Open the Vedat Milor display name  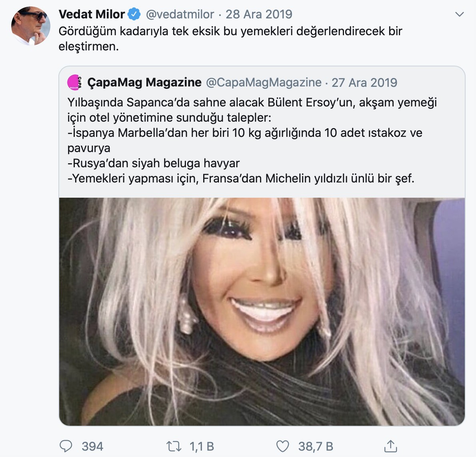(92, 14)
